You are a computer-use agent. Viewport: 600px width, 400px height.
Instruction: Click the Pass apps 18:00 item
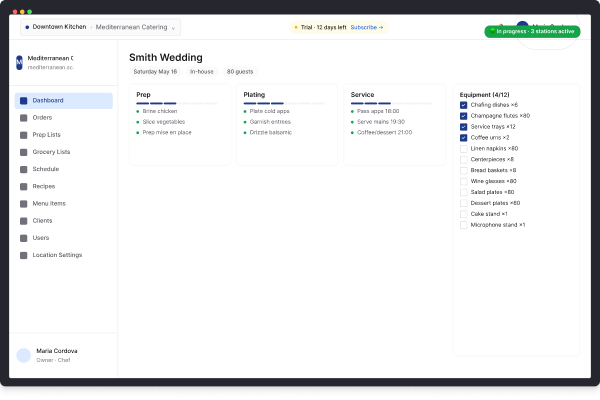375,111
